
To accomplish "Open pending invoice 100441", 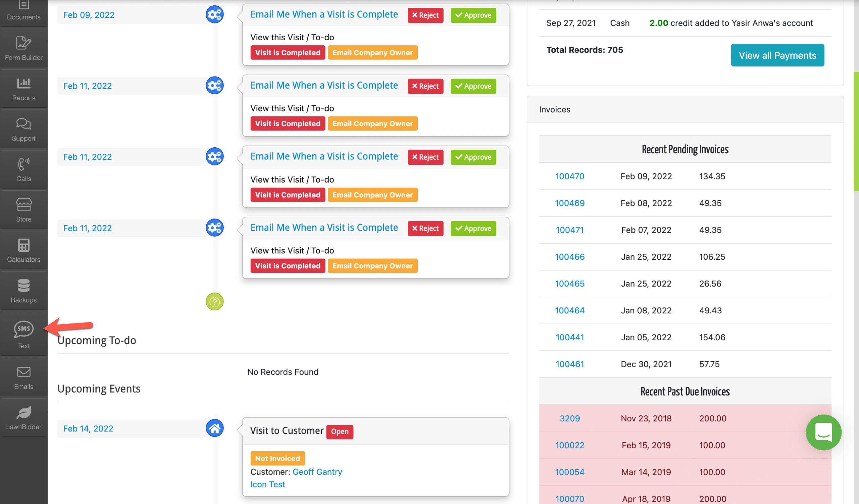I will (x=569, y=337).
